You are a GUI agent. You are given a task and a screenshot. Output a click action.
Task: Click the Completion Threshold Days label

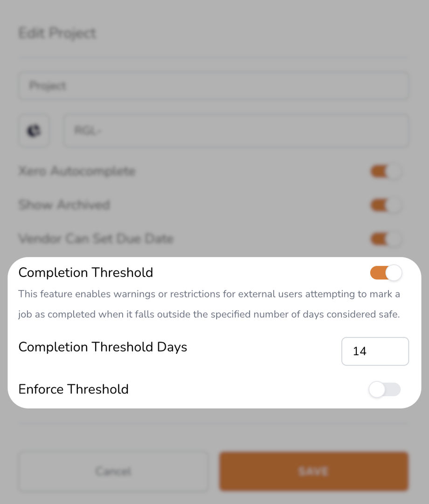(x=103, y=347)
